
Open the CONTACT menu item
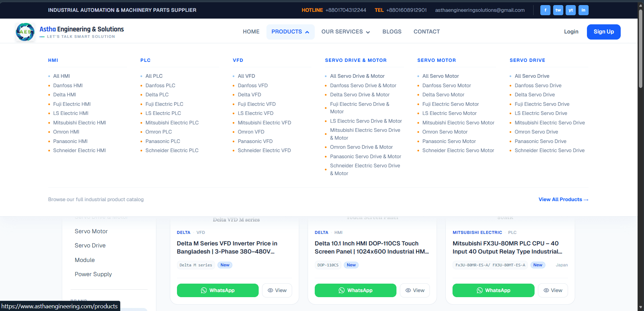pos(427,32)
